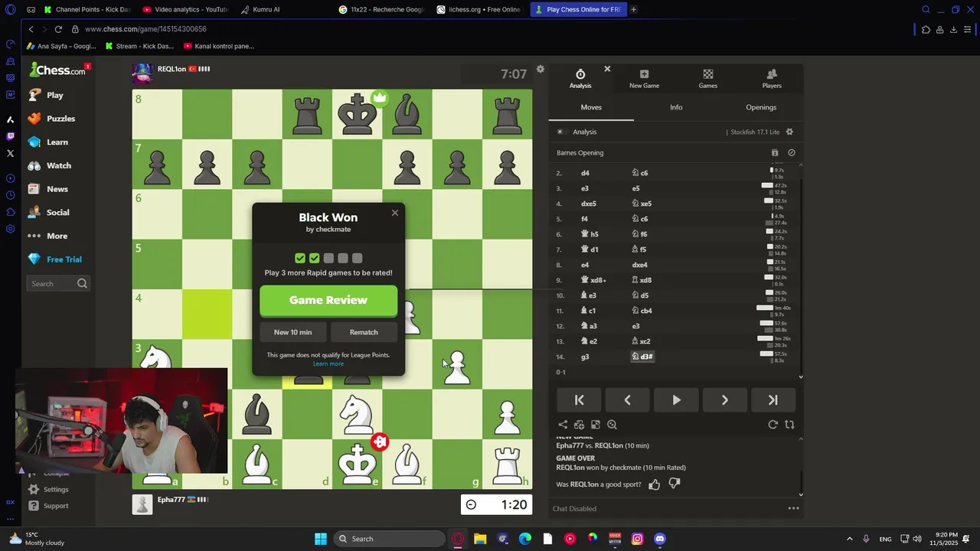Select the Info subtab
The height and width of the screenshot is (551, 980).
676,107
